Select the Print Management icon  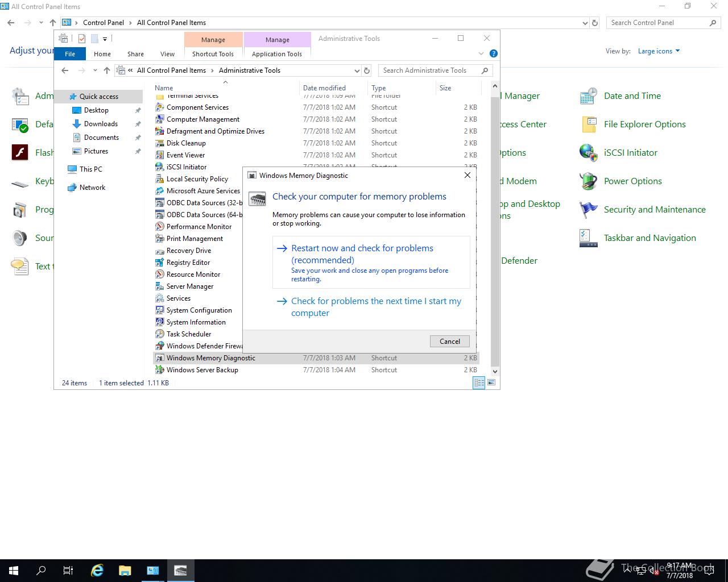[160, 239]
